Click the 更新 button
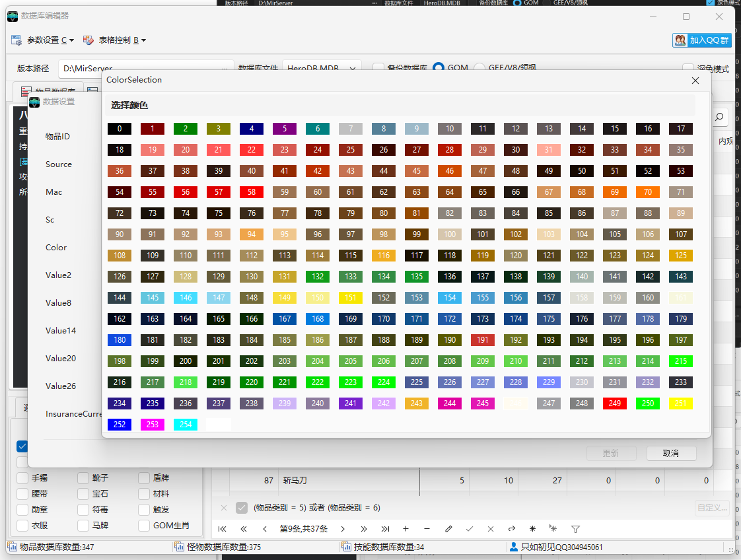 click(x=611, y=453)
